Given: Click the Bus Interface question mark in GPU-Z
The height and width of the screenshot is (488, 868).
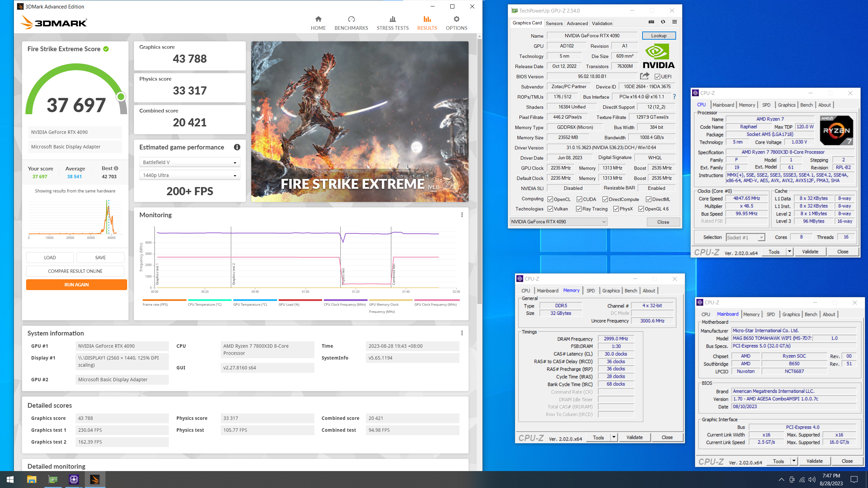Looking at the screenshot, I should (674, 97).
